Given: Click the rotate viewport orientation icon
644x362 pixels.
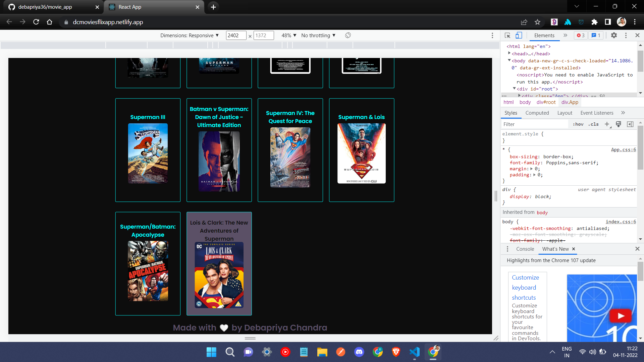Looking at the screenshot, I should tap(348, 35).
